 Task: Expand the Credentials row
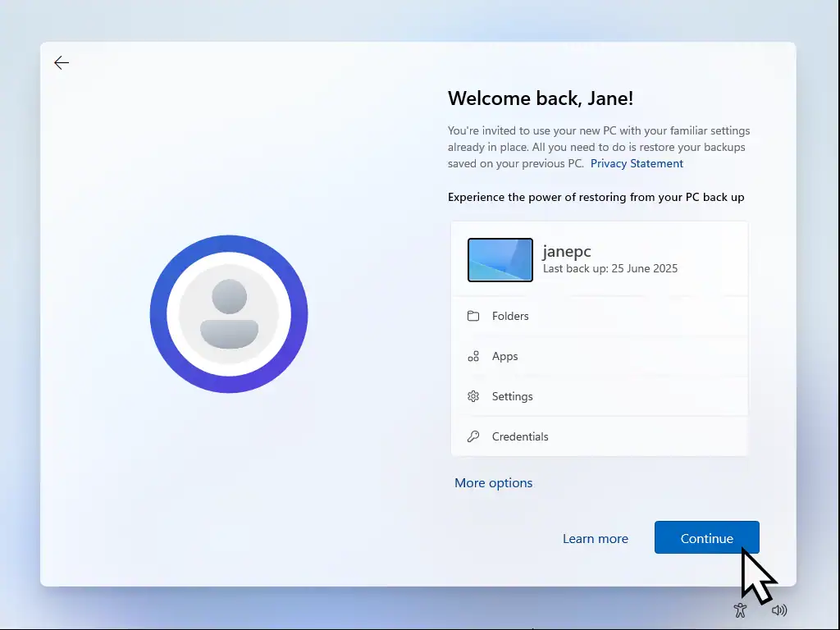tap(599, 436)
